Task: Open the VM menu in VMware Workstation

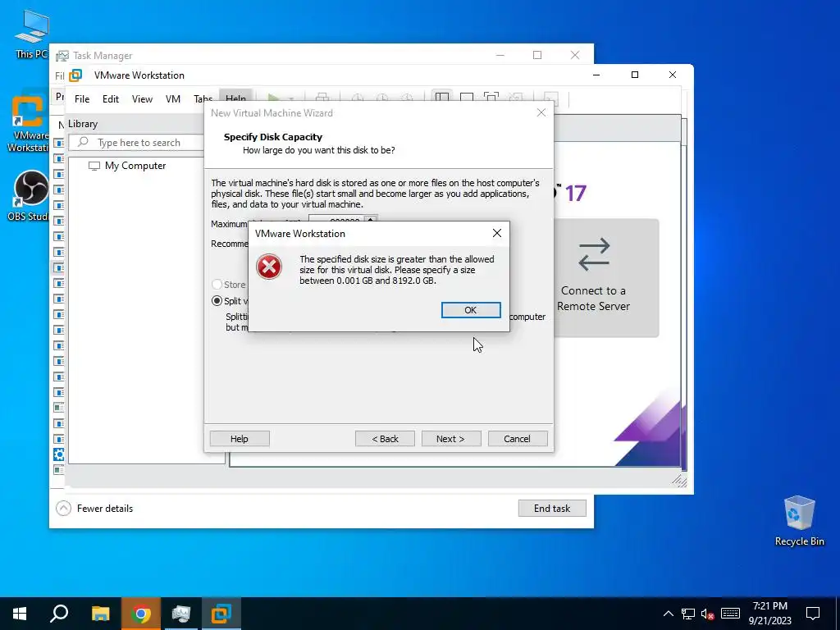Action: [173, 99]
